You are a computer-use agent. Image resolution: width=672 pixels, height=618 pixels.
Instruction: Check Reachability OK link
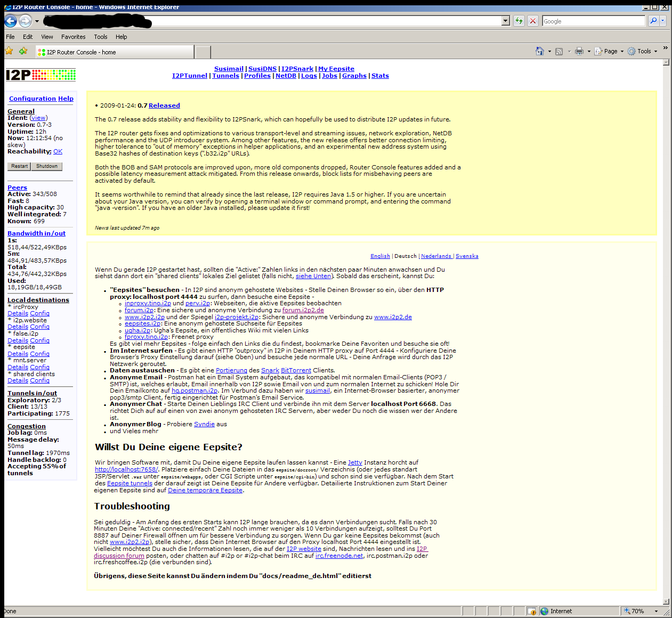[x=58, y=151]
